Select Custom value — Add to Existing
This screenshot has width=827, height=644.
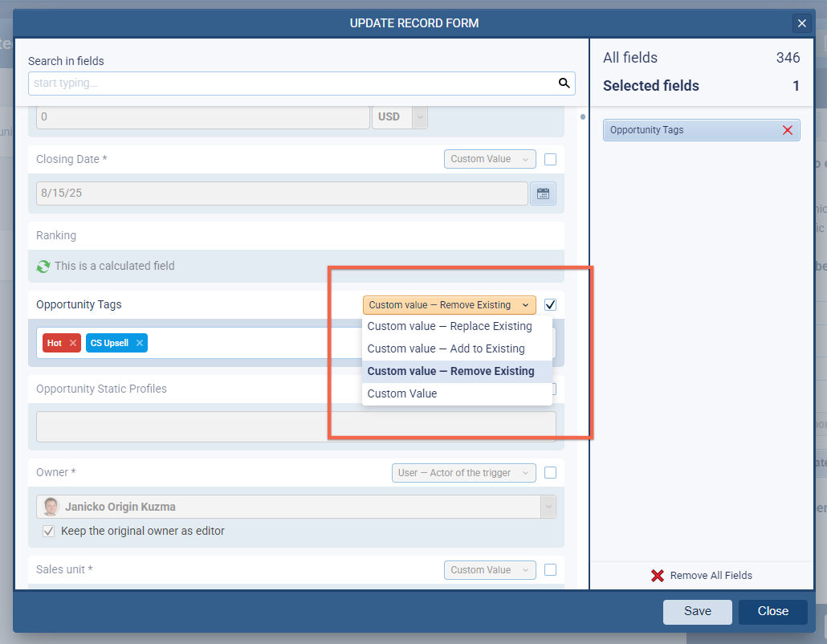446,348
